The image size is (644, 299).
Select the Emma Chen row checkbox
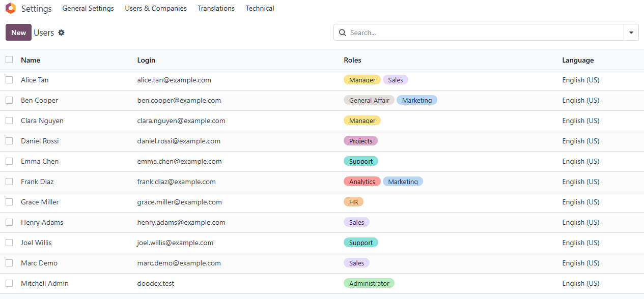click(x=9, y=161)
